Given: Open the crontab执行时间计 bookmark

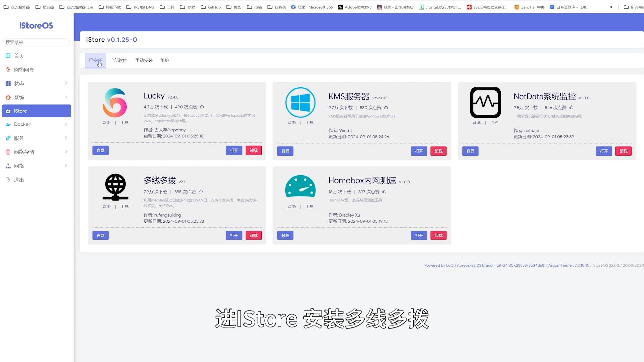Looking at the screenshot, I should coord(440,7).
